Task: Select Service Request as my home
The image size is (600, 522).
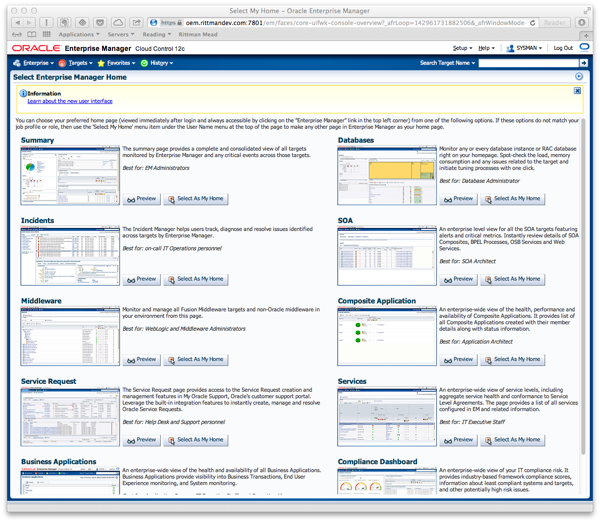Action: tap(196, 440)
